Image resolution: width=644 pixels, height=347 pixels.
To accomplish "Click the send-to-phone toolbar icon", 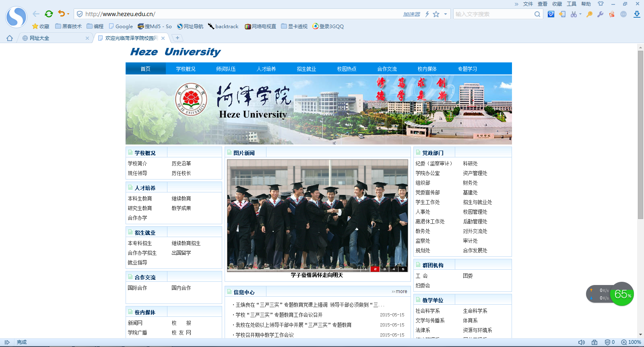I will click(562, 14).
